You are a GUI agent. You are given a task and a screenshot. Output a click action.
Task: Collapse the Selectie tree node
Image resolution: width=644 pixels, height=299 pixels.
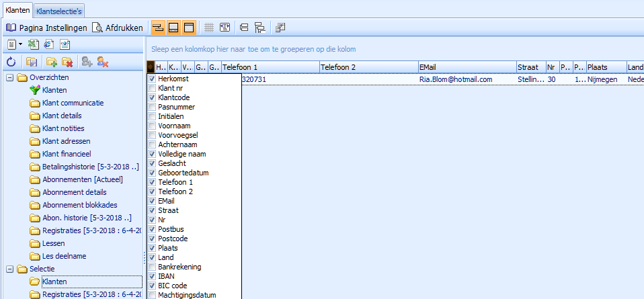[x=10, y=269]
